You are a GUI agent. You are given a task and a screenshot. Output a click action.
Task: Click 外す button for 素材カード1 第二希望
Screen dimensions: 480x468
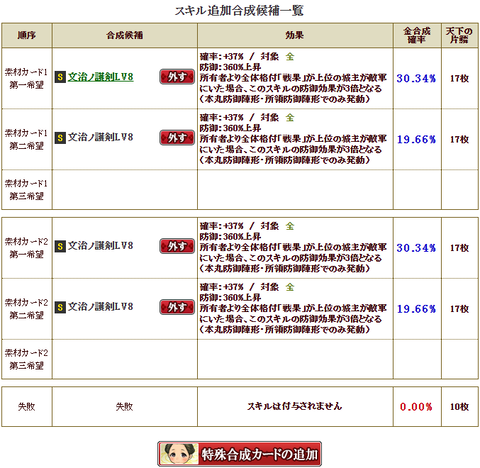pos(177,138)
